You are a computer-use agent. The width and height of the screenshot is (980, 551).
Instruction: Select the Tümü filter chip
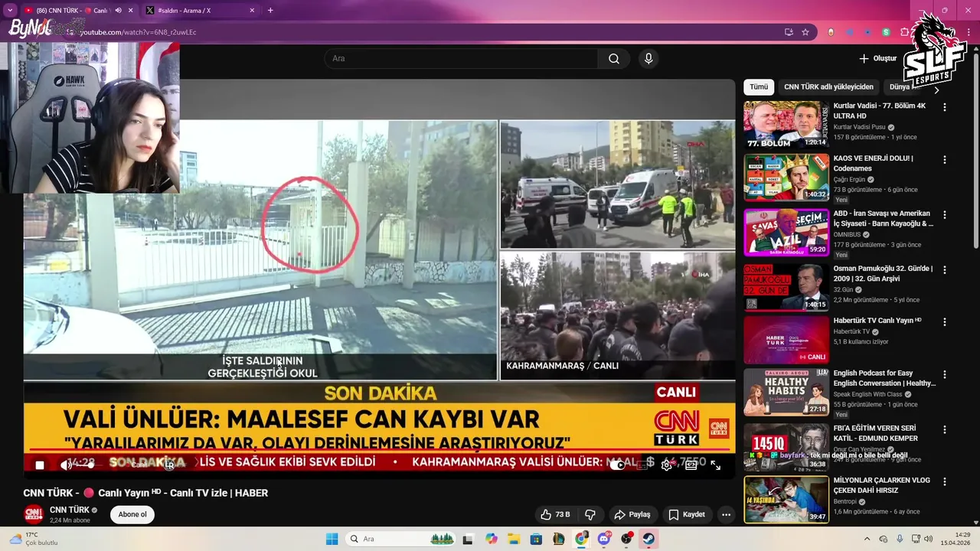click(x=759, y=87)
